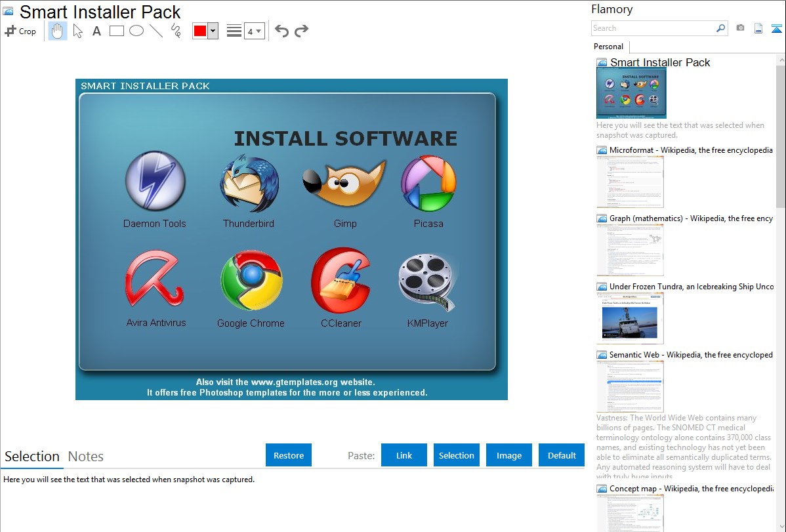Click the Avira Antivirus umbrella icon
Image resolution: width=786 pixels, height=532 pixels.
click(155, 278)
